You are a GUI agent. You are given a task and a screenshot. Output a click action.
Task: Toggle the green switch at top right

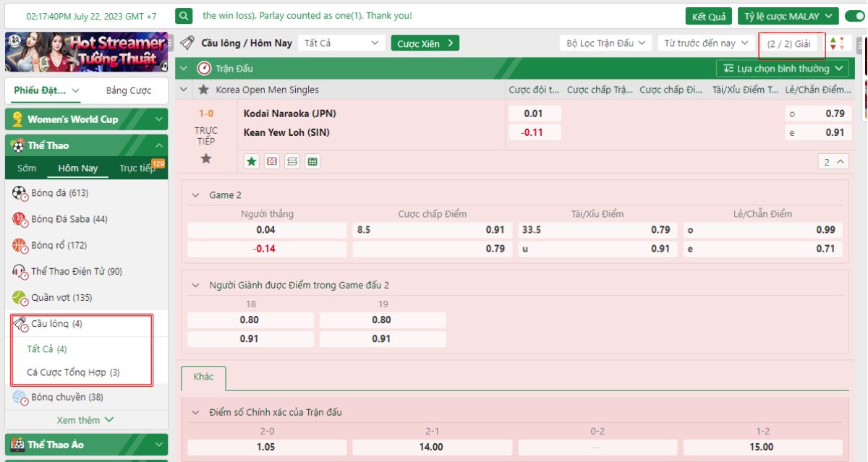pyautogui.click(x=853, y=16)
